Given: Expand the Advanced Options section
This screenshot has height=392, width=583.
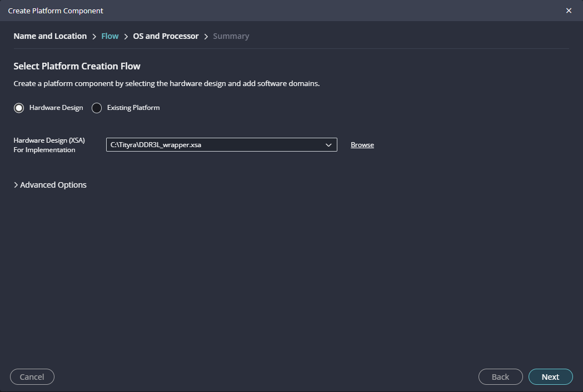Looking at the screenshot, I should point(50,185).
